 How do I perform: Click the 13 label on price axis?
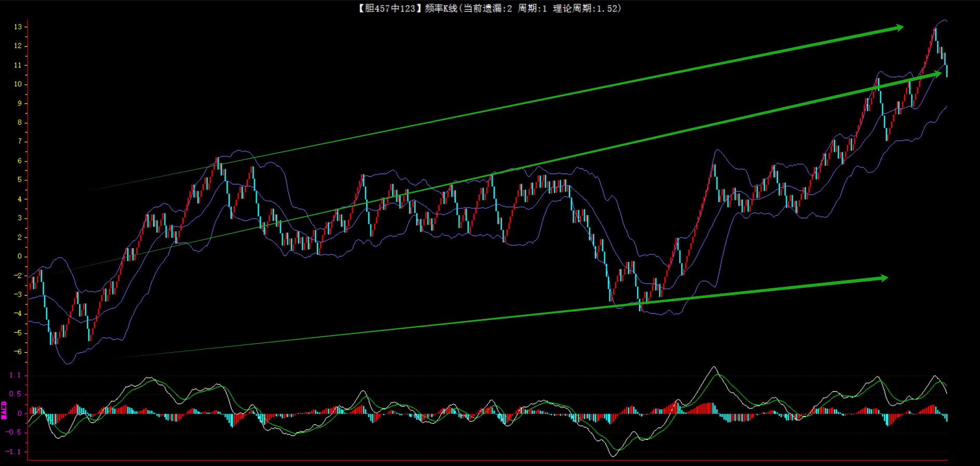(18, 27)
